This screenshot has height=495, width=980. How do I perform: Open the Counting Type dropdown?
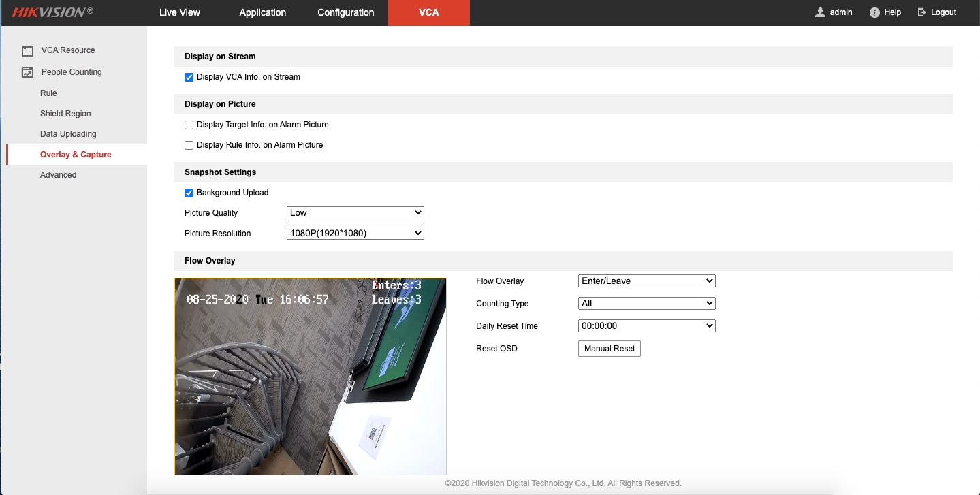[647, 303]
